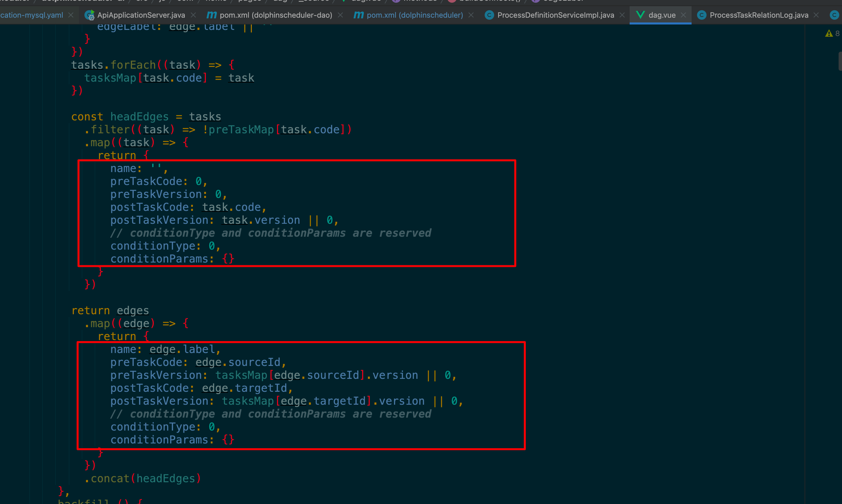
Task: Open the pom.xml (dolphinscheduler) tab
Action: [415, 15]
